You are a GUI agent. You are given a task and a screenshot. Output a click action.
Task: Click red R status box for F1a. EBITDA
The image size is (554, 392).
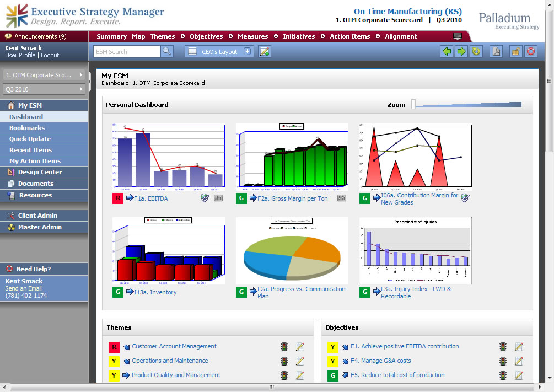click(117, 198)
